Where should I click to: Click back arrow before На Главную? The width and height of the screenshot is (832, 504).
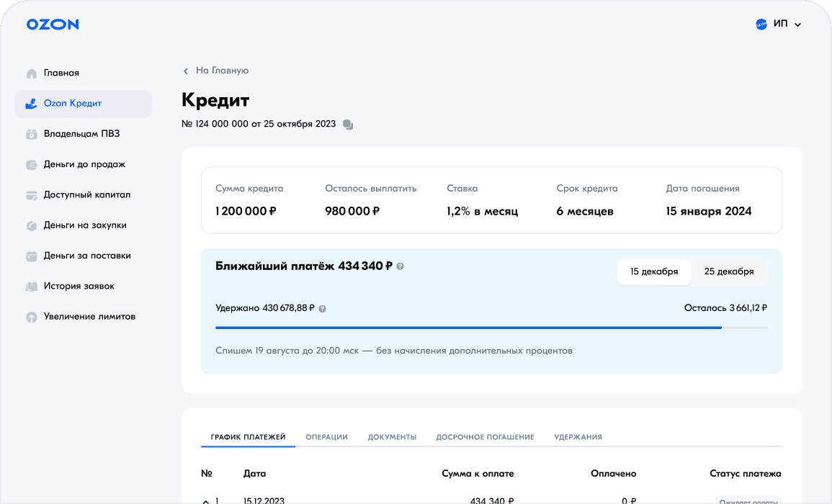[x=186, y=71]
